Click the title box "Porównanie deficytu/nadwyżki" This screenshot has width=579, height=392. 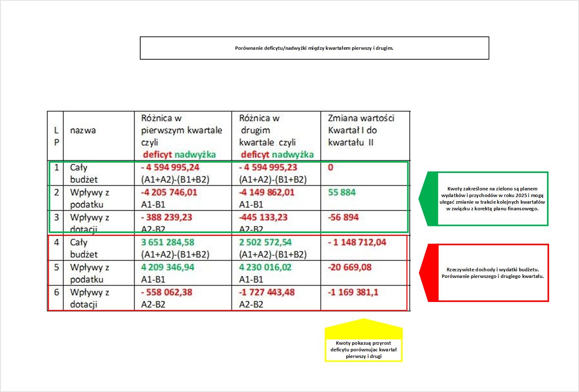click(x=314, y=48)
